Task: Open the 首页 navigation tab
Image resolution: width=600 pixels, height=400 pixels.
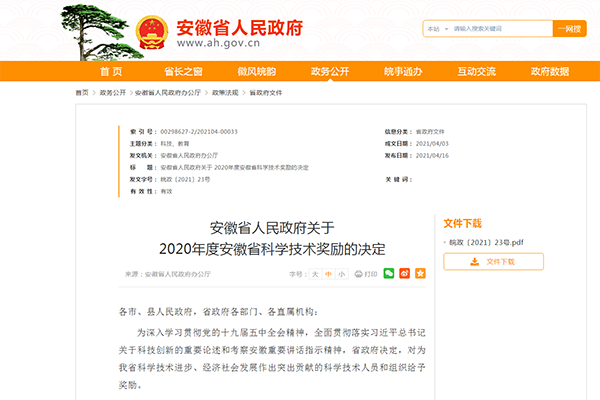Action: [111, 72]
